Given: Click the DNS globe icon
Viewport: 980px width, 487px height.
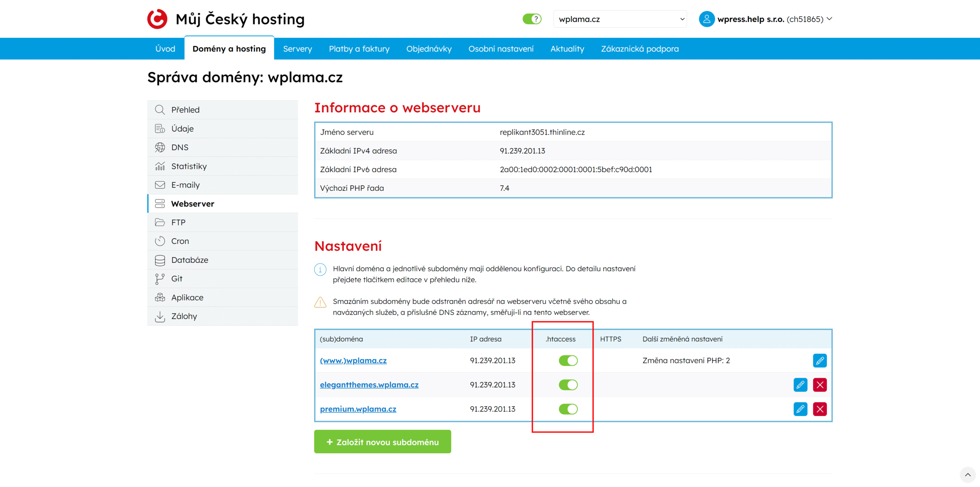Looking at the screenshot, I should [160, 147].
